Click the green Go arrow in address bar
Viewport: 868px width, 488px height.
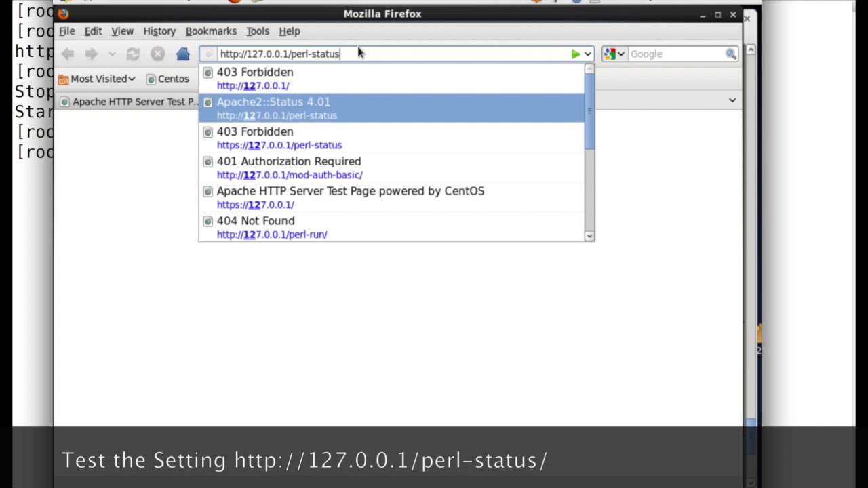click(575, 54)
